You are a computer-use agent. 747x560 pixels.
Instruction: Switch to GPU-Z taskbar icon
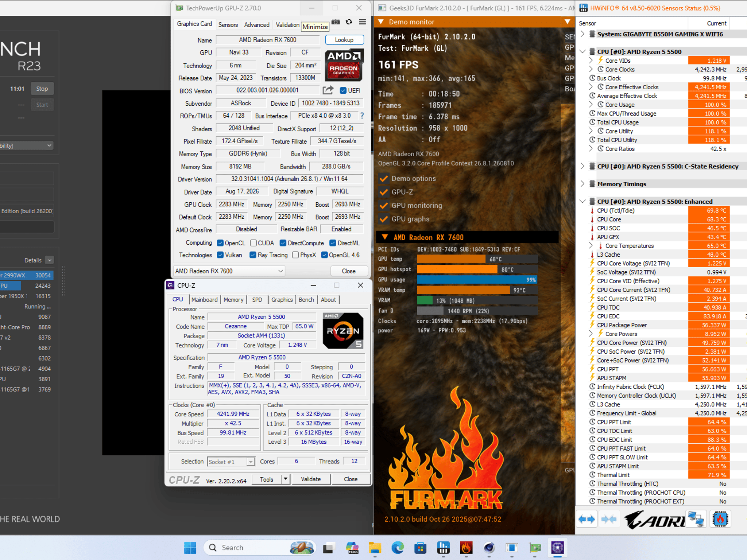click(535, 548)
